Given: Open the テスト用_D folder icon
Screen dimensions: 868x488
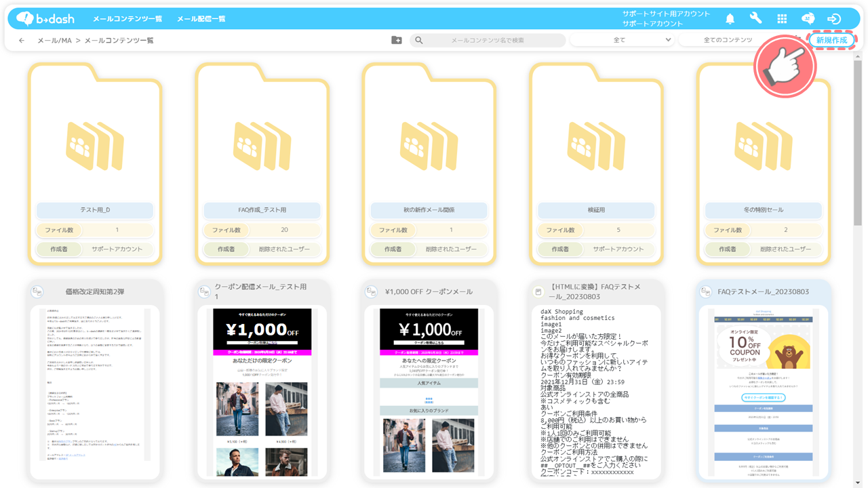Looking at the screenshot, I should 95,146.
